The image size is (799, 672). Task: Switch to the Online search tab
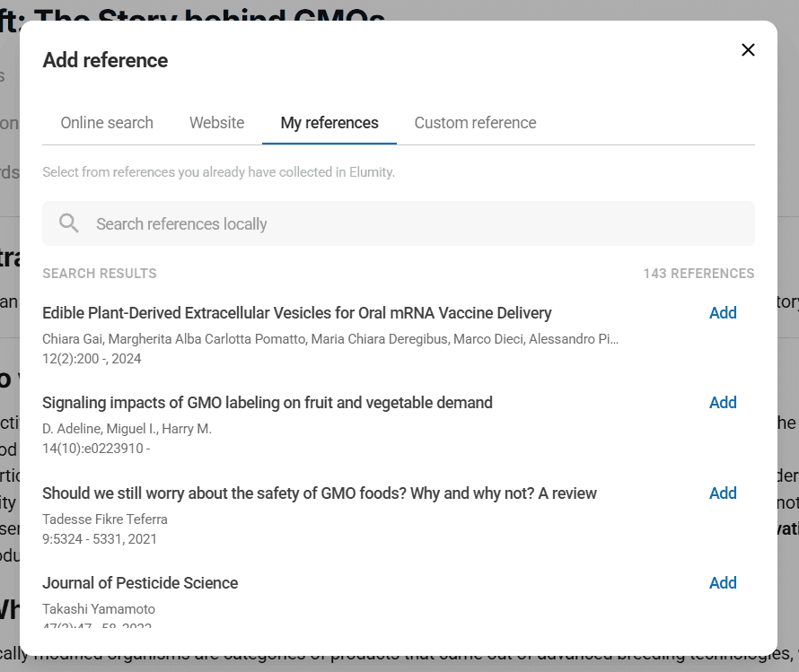click(x=107, y=123)
